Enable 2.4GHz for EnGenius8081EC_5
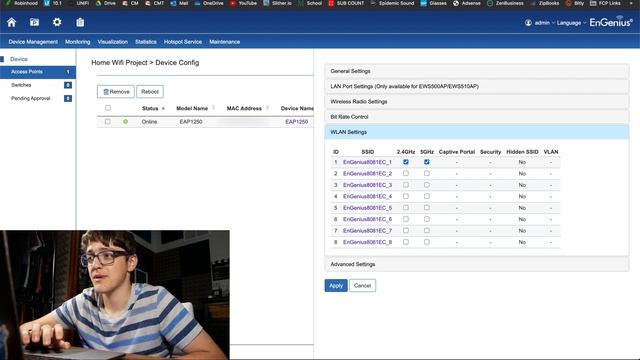The width and height of the screenshot is (640, 360). click(406, 208)
